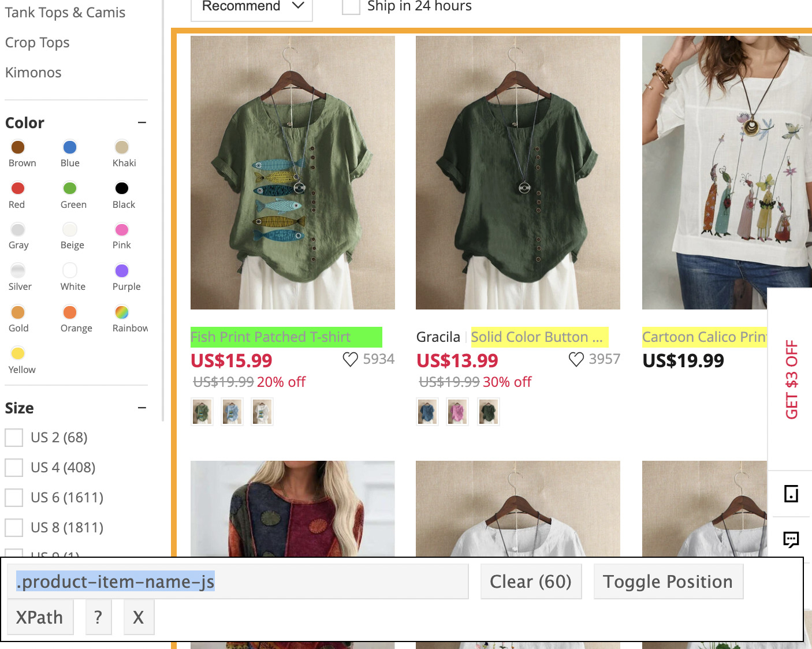Open the tablet app icon on sidebar
Image resolution: width=812 pixels, height=649 pixels.
click(x=791, y=494)
